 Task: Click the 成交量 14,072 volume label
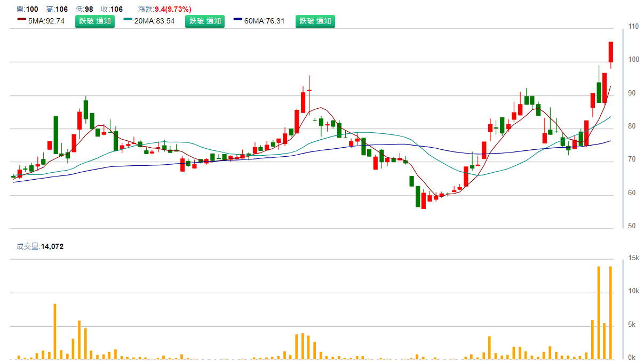[40, 246]
